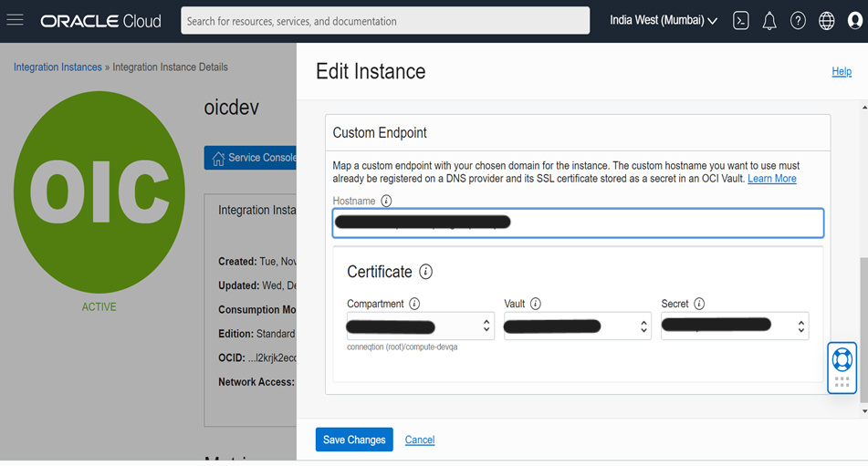
Task: Click the 'conneqtion (root)/compute-devqa' compartment path
Action: click(x=402, y=347)
